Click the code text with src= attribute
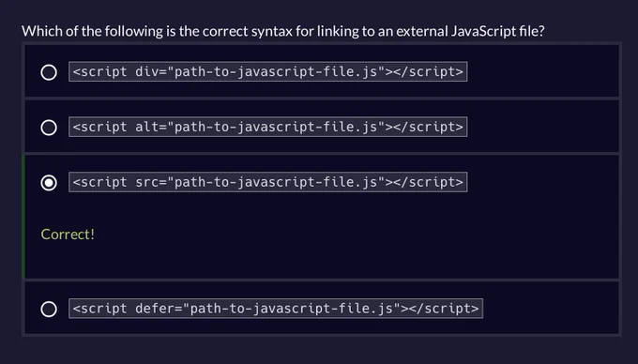The width and height of the screenshot is (638, 364). (267, 182)
